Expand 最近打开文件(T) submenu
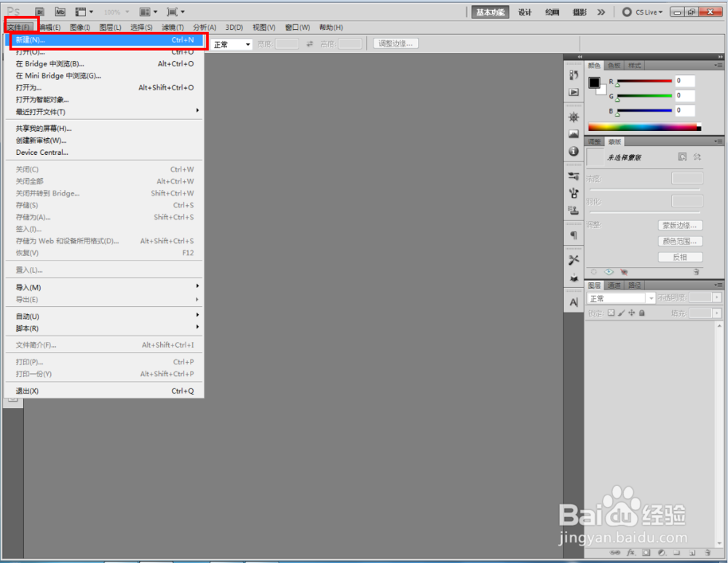This screenshot has width=728, height=563. (x=104, y=112)
